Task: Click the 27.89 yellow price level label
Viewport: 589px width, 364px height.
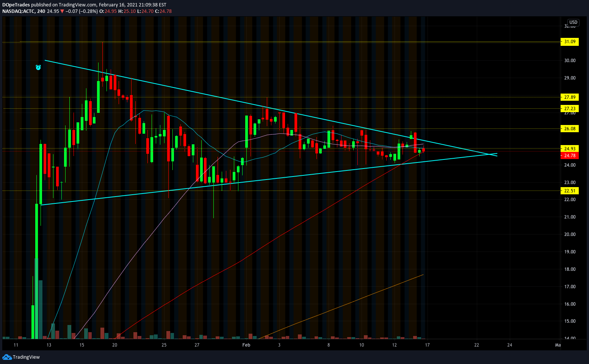Action: [x=570, y=97]
